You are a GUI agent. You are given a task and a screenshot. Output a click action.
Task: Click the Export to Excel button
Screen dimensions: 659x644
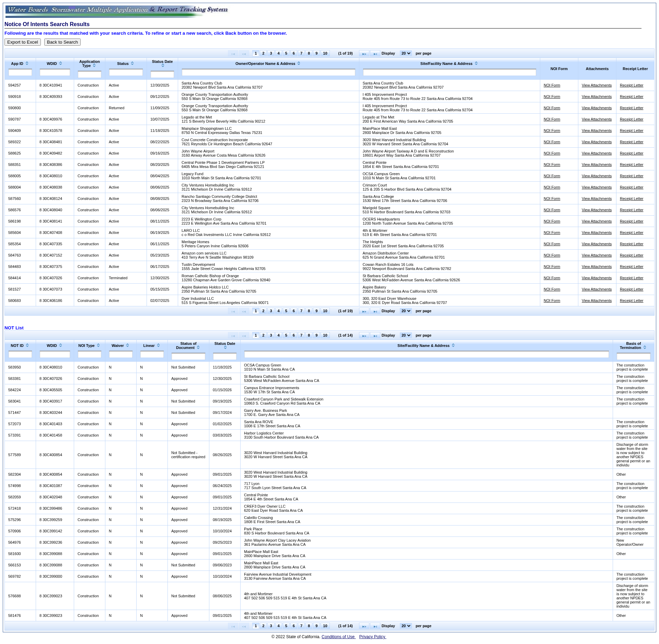23,42
